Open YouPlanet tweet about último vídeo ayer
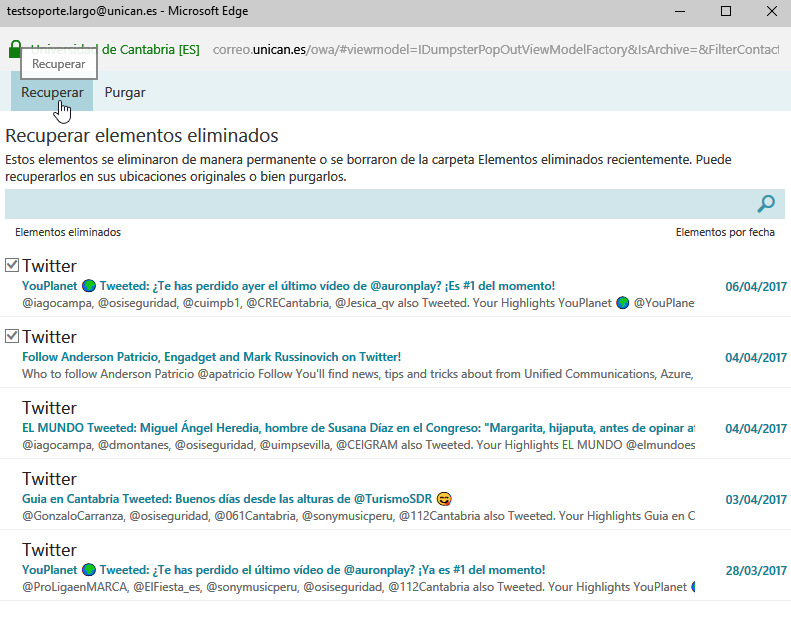 [289, 286]
